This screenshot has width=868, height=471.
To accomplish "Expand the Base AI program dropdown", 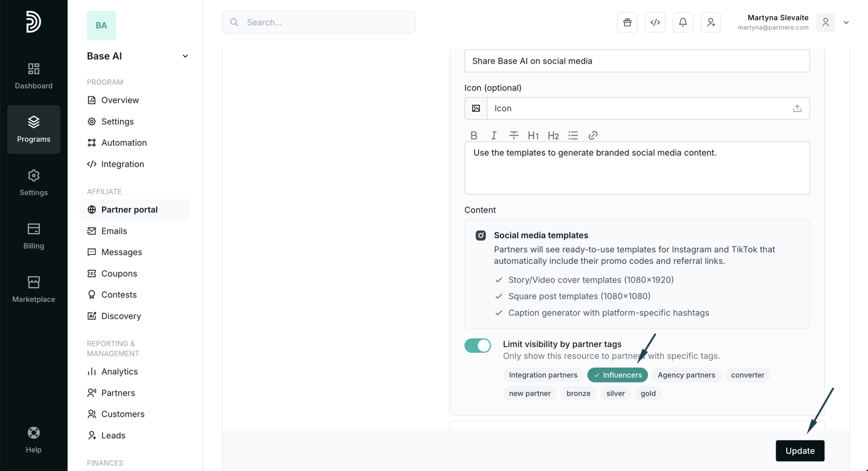I will pos(185,56).
